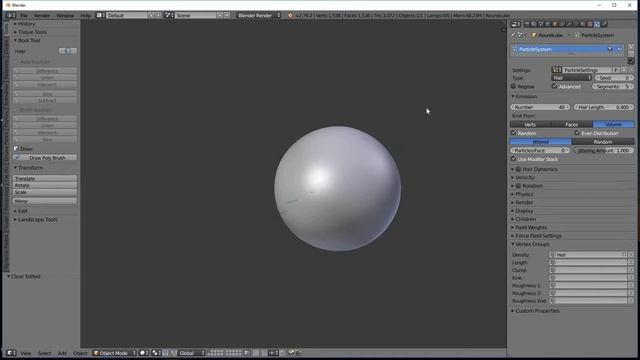Screen dimensions: 640x360
Task: Open the Scene properties tab icon
Action: (541, 24)
